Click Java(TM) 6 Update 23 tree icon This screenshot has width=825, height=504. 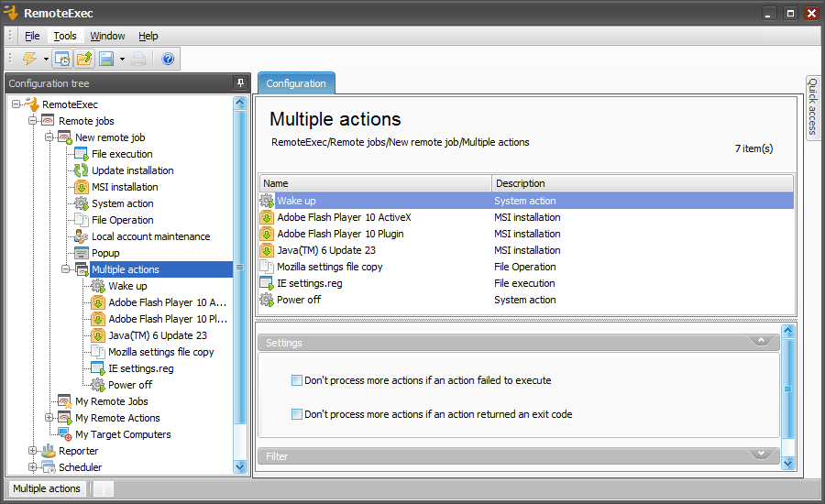pos(98,335)
